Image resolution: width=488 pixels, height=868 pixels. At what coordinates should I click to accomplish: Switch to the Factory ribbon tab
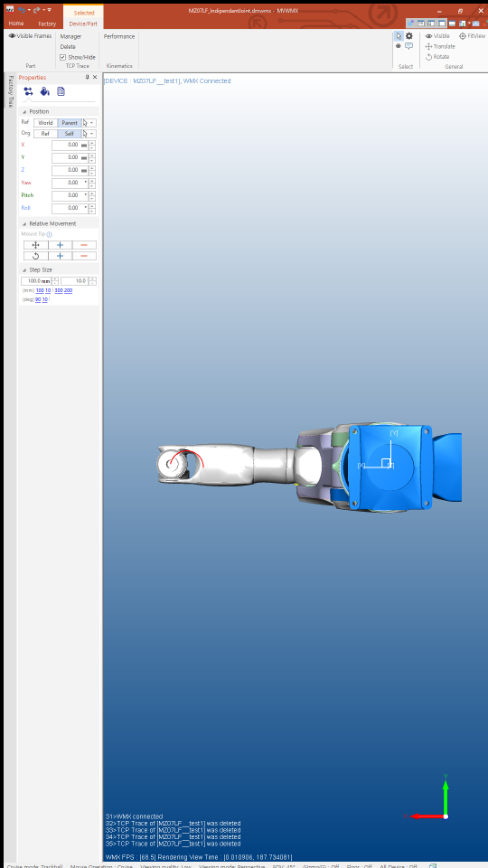[x=47, y=24]
